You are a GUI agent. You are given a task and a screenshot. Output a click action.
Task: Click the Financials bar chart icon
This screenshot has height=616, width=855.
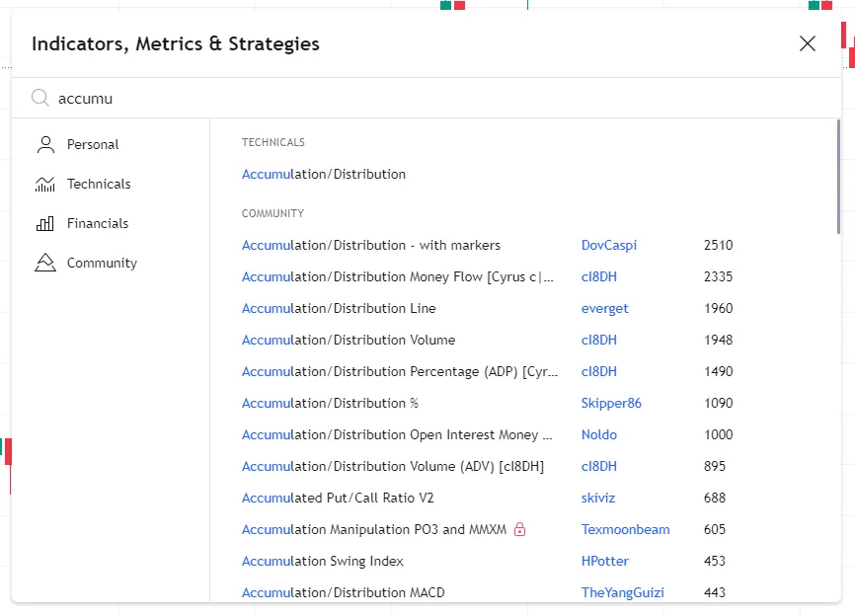click(x=45, y=224)
